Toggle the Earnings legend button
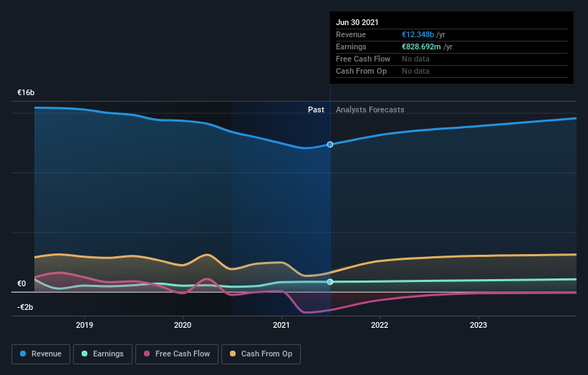Screen dimensions: 588x375 [x=102, y=354]
